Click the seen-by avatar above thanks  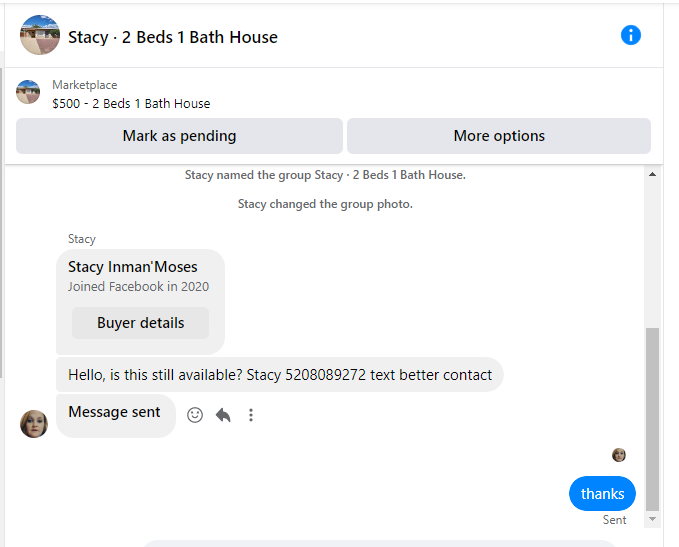[x=619, y=455]
